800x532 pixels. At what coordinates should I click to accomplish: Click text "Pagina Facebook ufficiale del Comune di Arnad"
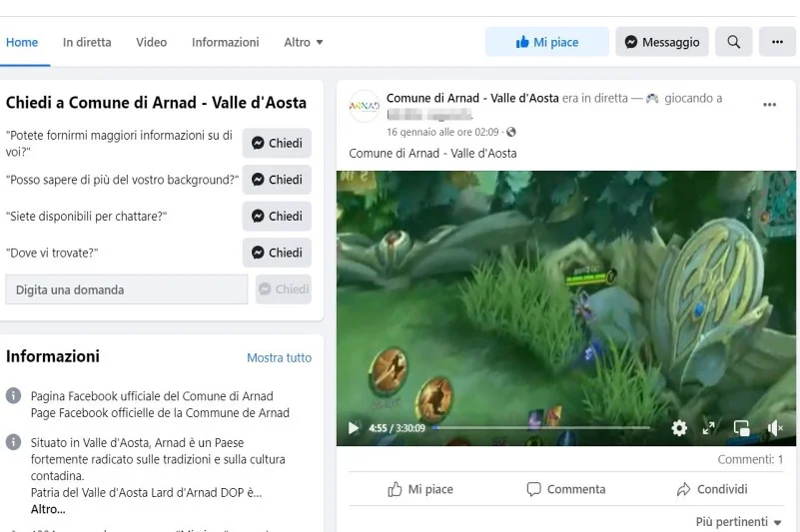point(152,396)
